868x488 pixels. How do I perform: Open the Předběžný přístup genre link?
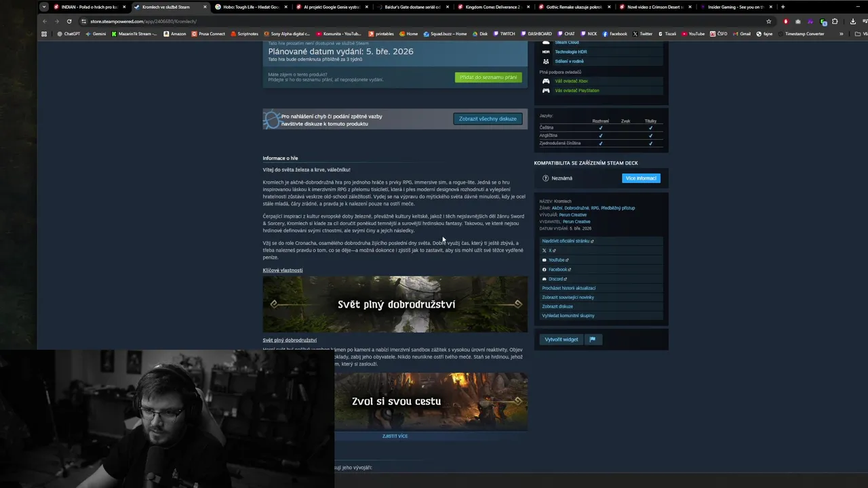tap(618, 208)
